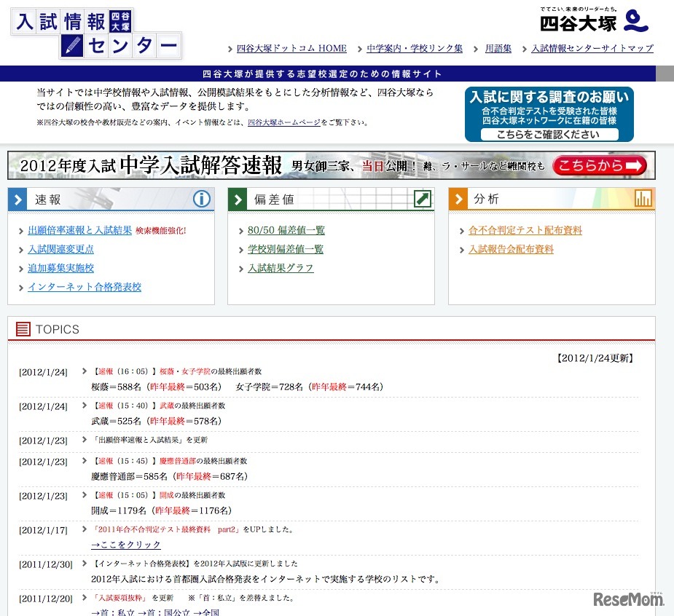674x616 pixels.
Task: Select 中学案内・学校リンク集 from the top menu
Action: tap(415, 48)
